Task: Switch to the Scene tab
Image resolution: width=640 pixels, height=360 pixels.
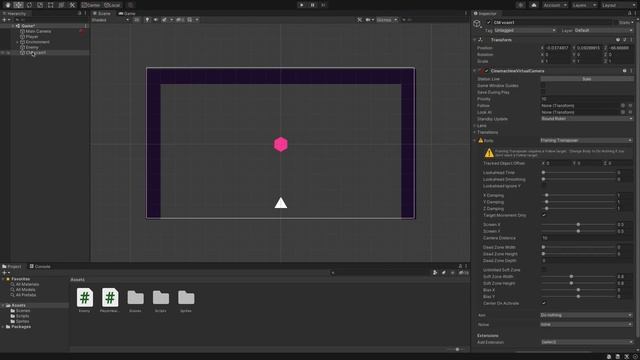Action: (x=102, y=13)
